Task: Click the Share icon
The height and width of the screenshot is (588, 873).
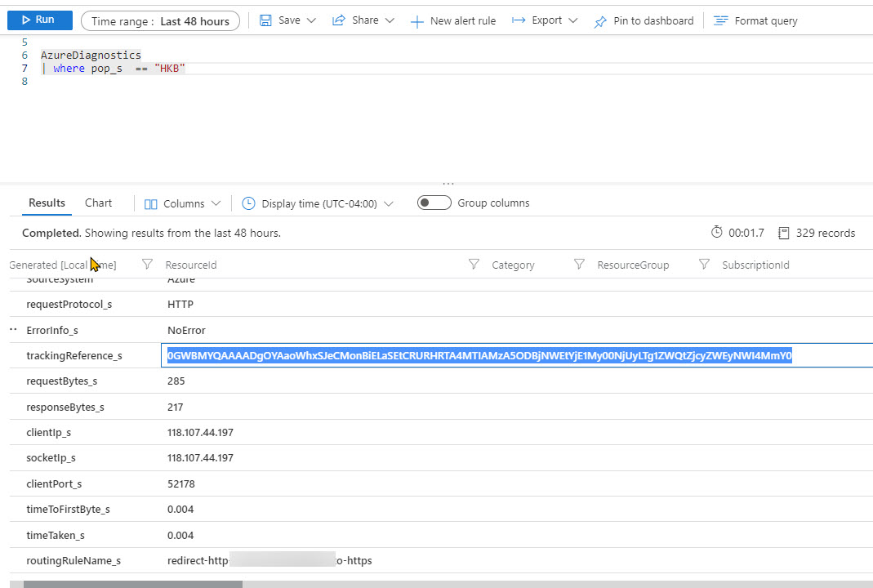Action: point(339,20)
